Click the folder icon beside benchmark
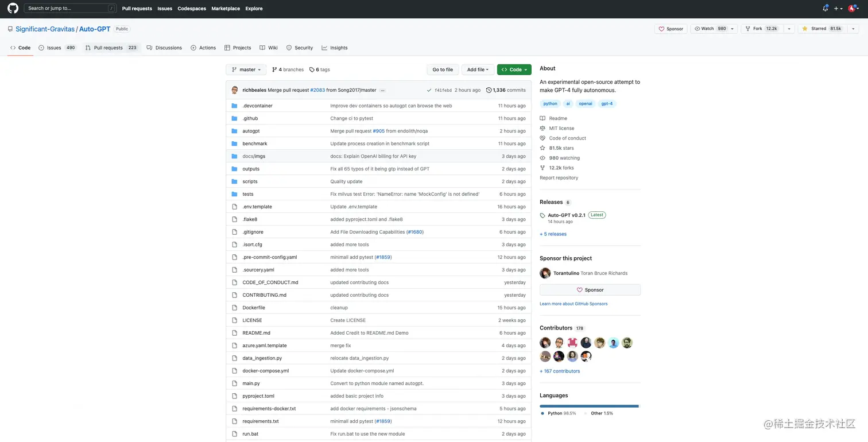The width and height of the screenshot is (868, 442). [234, 144]
